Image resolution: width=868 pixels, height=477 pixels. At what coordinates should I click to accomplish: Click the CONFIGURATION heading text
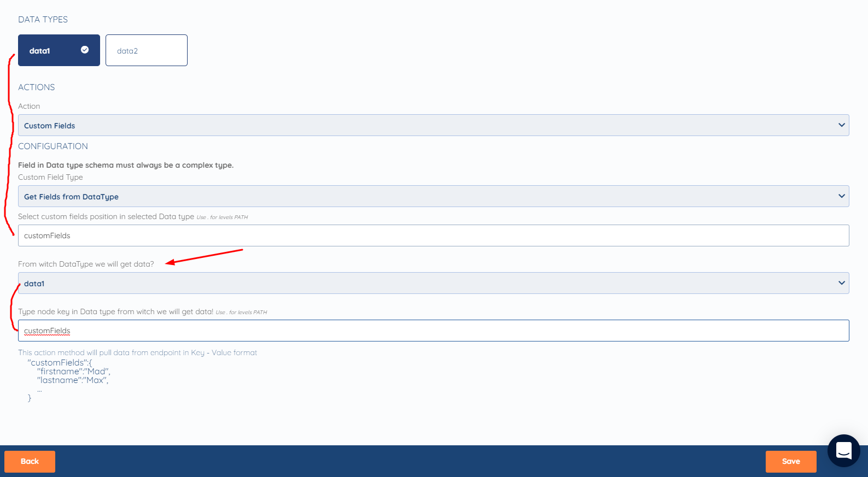pyautogui.click(x=53, y=146)
